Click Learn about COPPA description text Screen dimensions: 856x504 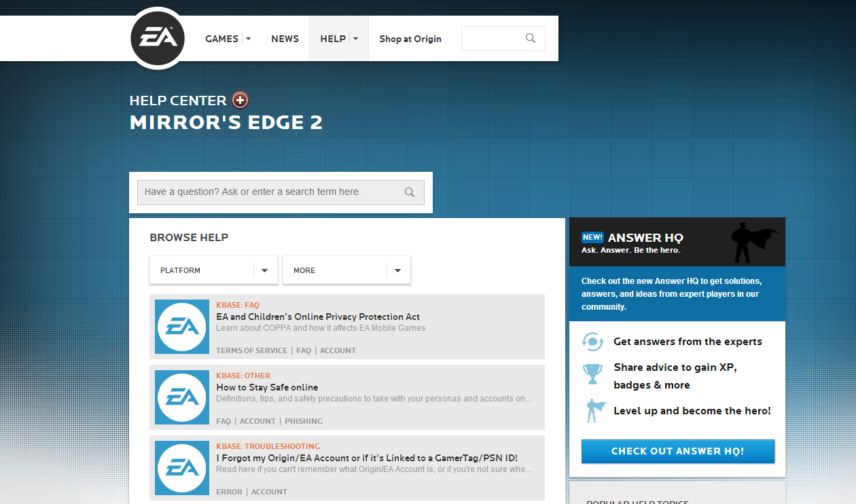click(321, 328)
